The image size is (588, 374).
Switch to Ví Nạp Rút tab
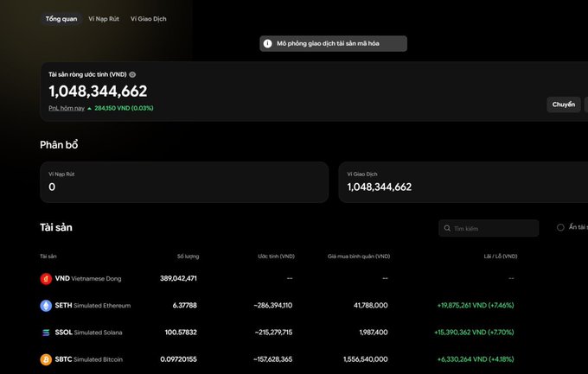(x=104, y=19)
